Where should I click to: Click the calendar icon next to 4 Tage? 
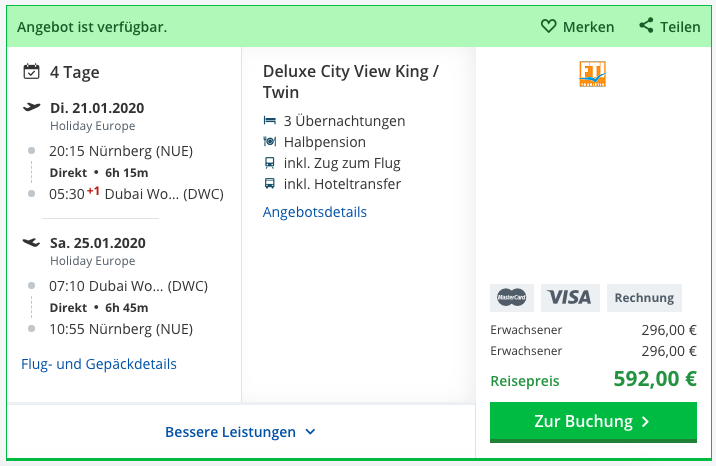[32, 72]
